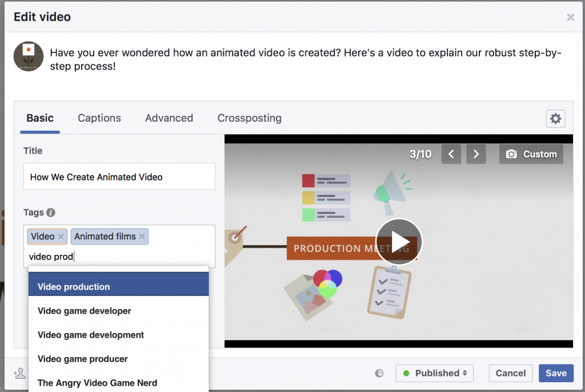Screen dimensions: 585x392
Task: Show Tags info tooltip icon
Action: click(x=51, y=213)
